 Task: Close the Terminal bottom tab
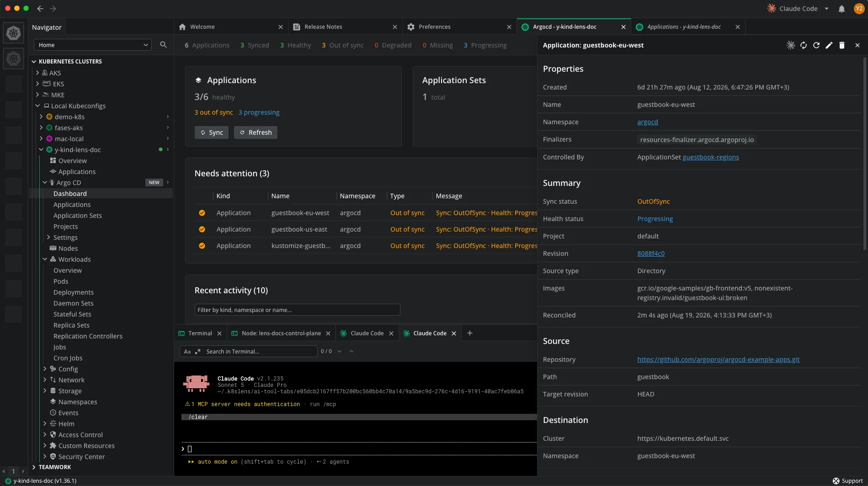pos(219,333)
